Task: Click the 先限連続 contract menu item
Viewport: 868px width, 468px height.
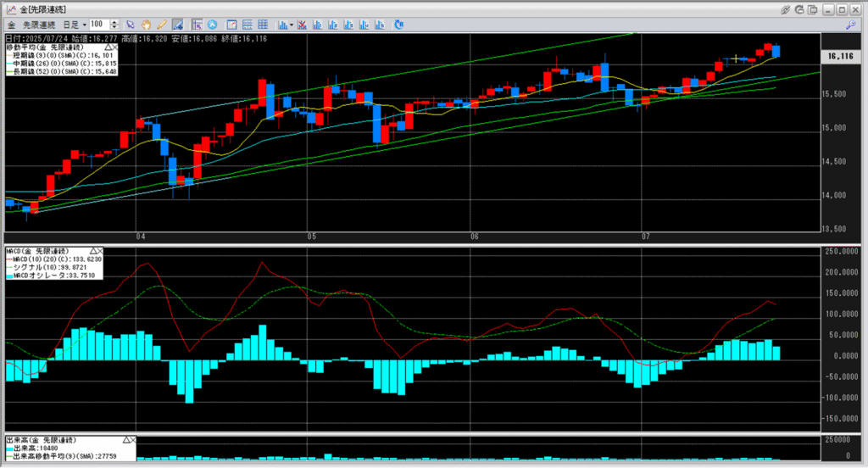Action: point(39,25)
